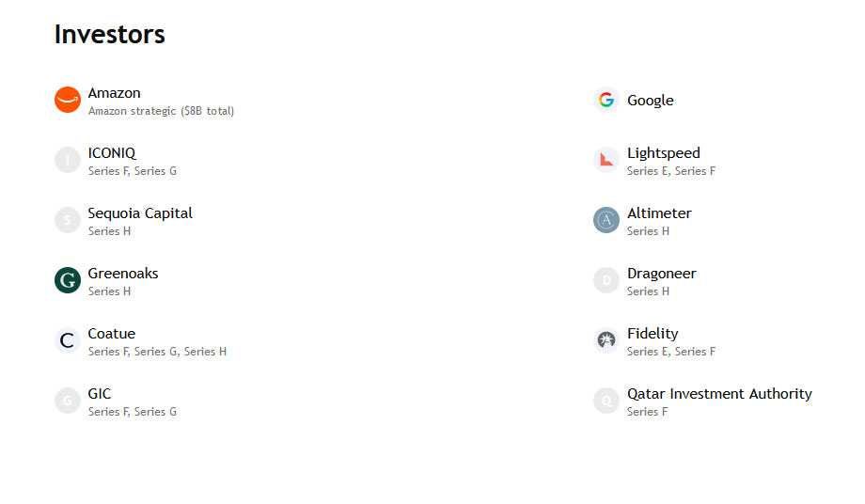
Task: Open the Sequoia Capital investor link
Action: tap(140, 213)
